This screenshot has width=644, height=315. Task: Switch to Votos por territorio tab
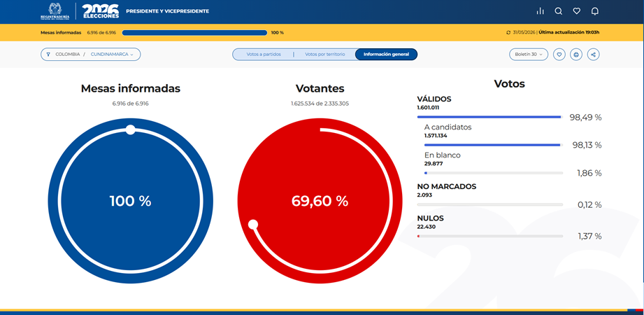pyautogui.click(x=325, y=55)
